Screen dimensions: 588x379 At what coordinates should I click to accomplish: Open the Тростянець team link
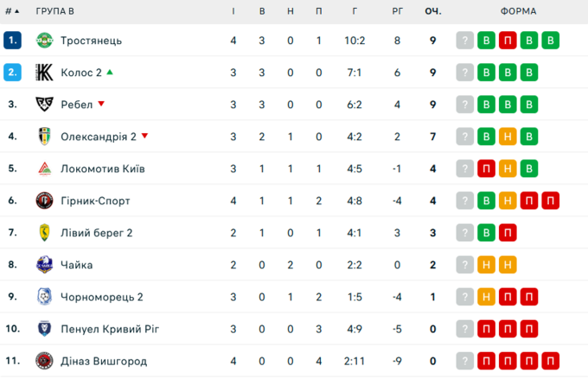coord(92,41)
